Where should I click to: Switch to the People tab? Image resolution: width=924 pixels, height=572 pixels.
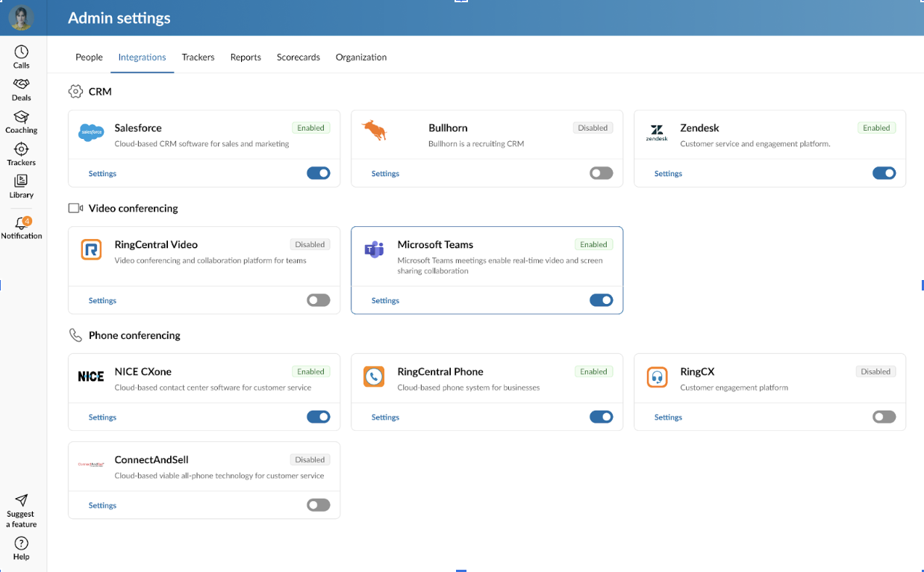click(89, 57)
